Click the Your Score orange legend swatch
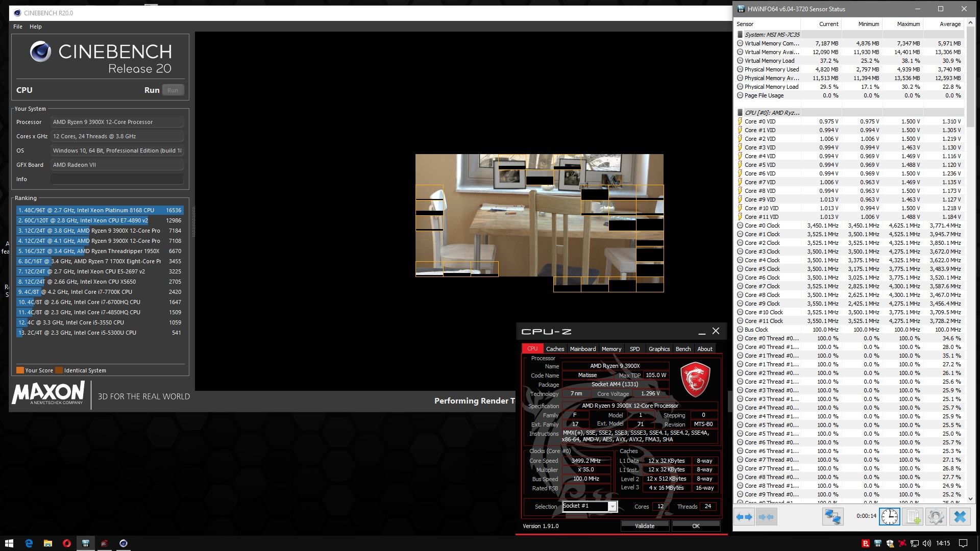Viewport: 980px width, 551px height. click(x=20, y=370)
